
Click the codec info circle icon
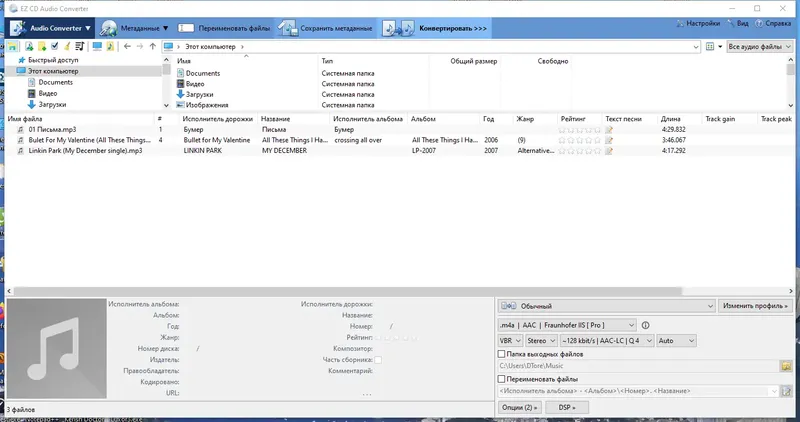pos(645,325)
